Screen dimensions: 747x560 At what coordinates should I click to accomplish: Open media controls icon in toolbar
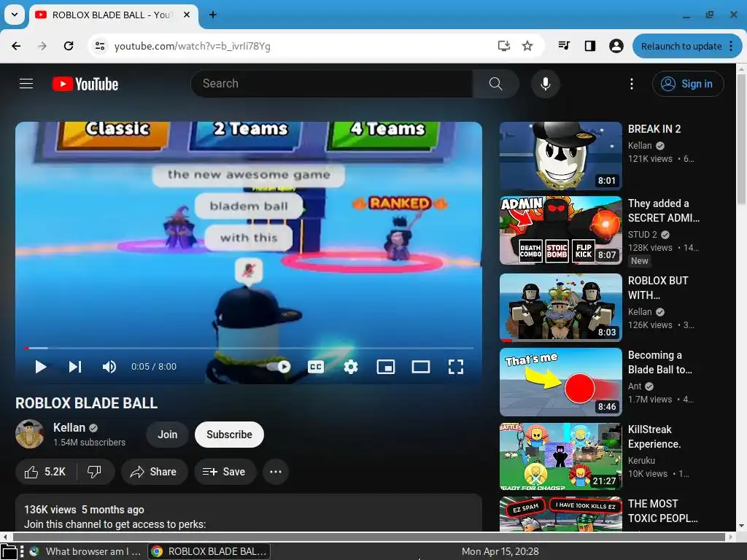pyautogui.click(x=564, y=46)
